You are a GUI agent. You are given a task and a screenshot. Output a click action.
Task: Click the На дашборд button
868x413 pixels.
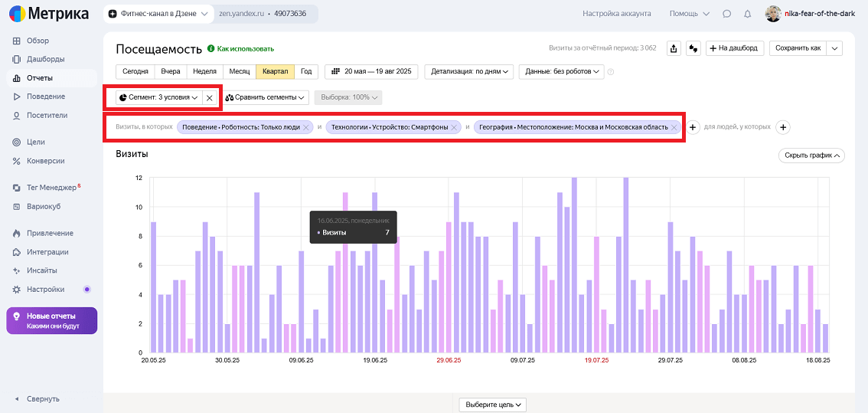(734, 48)
